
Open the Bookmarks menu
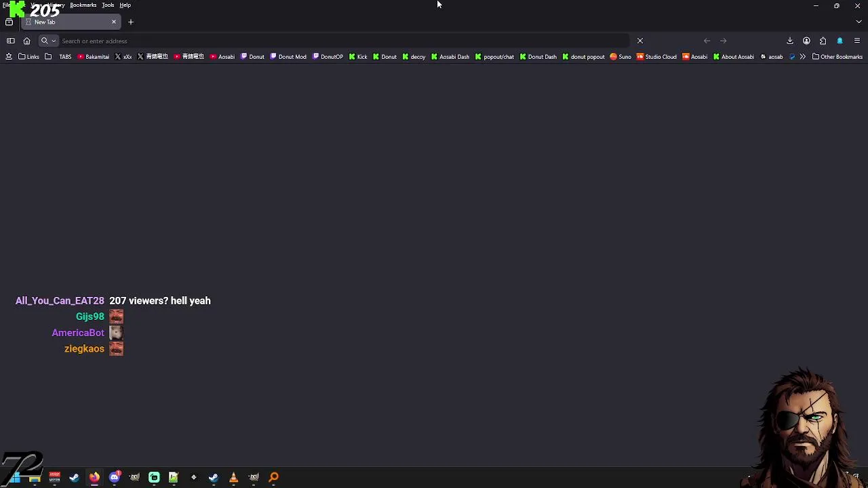pos(83,5)
